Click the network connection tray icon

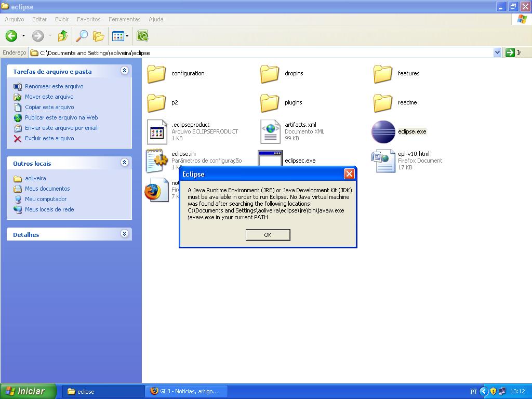pos(502,392)
